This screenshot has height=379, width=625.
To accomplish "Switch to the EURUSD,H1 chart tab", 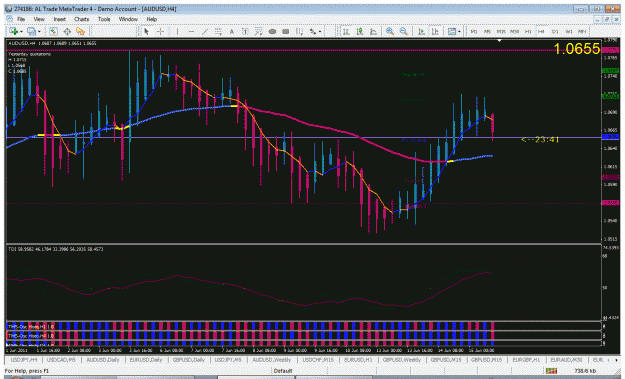I will point(358,360).
